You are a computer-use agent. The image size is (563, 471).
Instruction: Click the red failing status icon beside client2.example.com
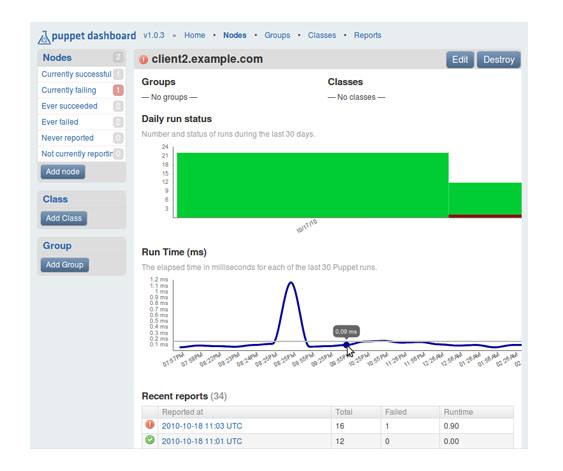point(144,60)
